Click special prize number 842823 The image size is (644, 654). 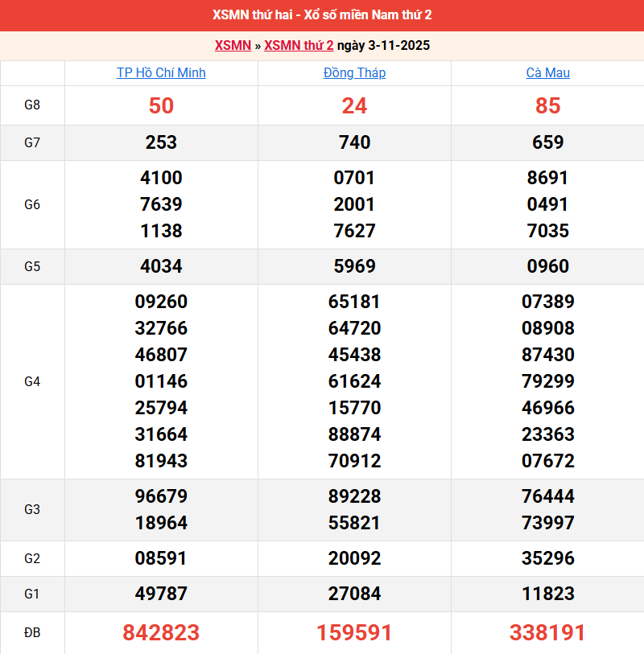pyautogui.click(x=161, y=633)
